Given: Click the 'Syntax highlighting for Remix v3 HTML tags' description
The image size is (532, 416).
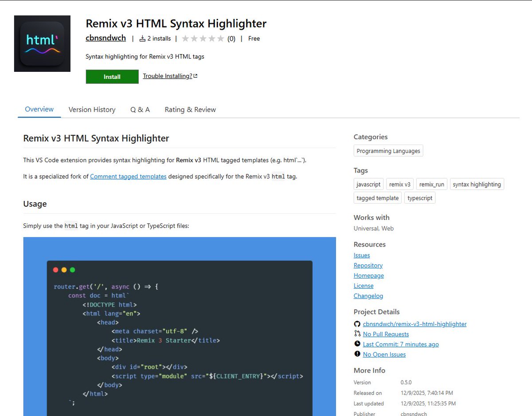Looking at the screenshot, I should [145, 57].
